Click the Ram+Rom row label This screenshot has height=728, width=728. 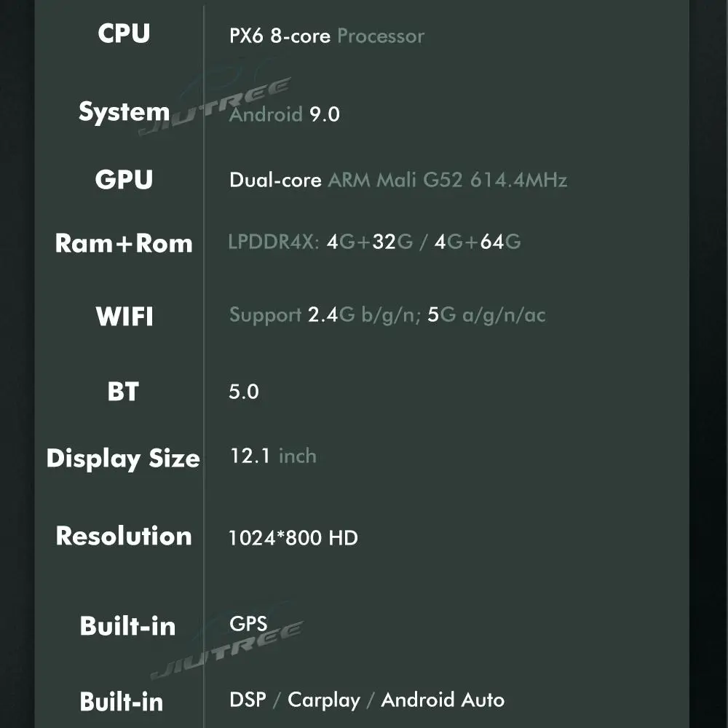point(124,243)
